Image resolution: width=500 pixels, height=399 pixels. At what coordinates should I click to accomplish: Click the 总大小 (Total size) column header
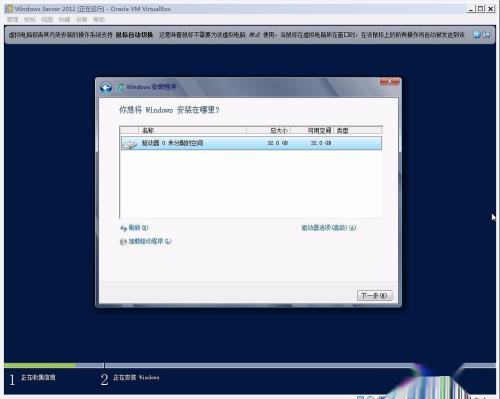268,130
